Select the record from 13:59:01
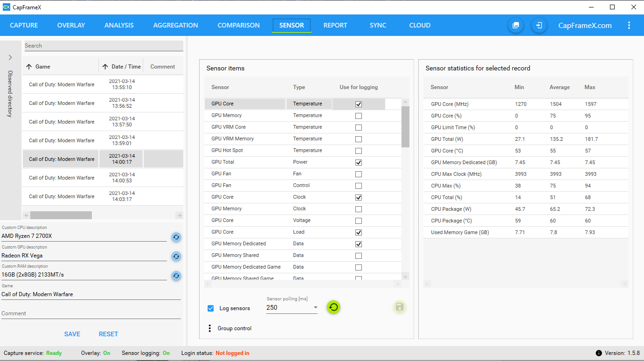 [103, 140]
